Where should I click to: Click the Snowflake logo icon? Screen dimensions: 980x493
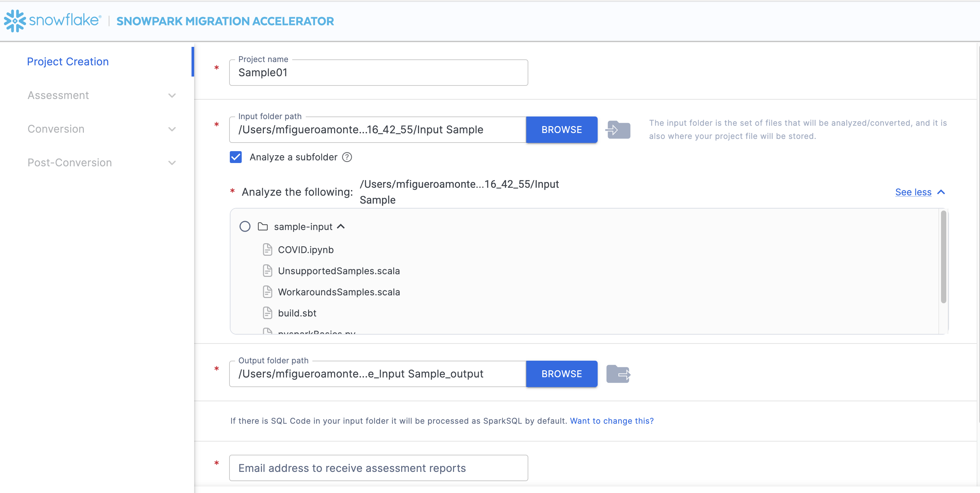click(x=15, y=20)
